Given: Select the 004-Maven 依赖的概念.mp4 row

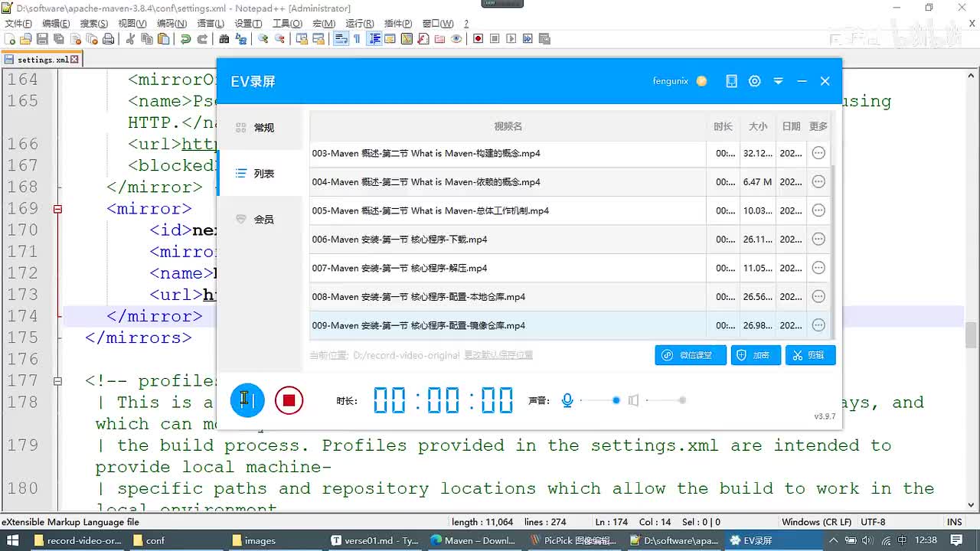Looking at the screenshot, I should click(x=570, y=182).
